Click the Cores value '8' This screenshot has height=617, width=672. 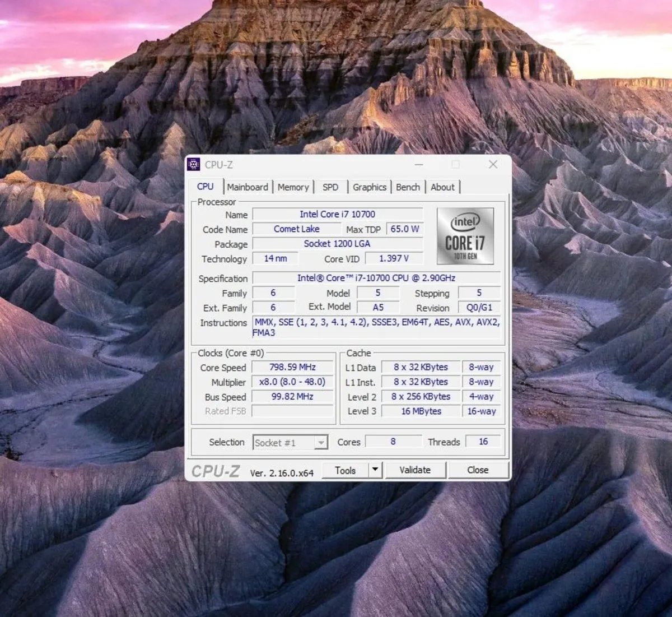pyautogui.click(x=393, y=442)
